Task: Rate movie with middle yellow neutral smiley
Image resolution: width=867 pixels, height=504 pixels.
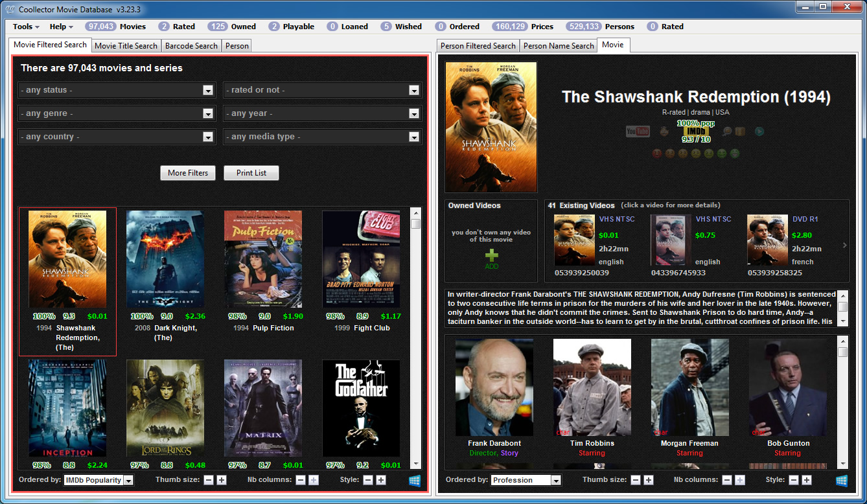Action: click(x=695, y=154)
